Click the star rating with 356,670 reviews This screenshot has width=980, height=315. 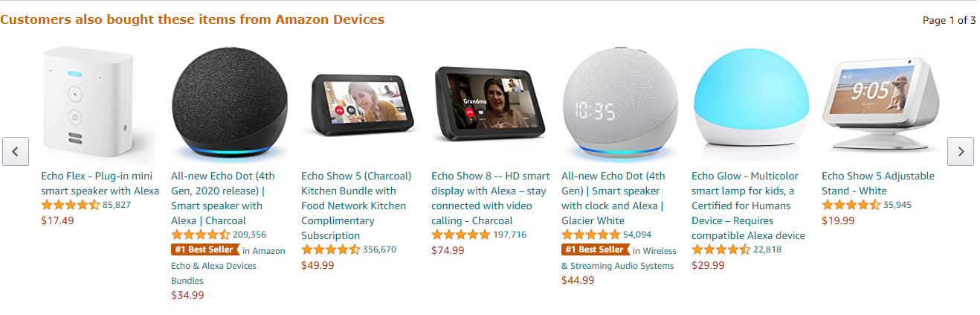pyautogui.click(x=330, y=249)
